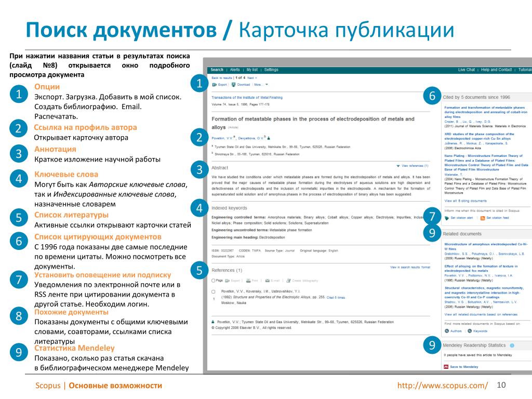Click the Related documents panel heading

point(462,234)
